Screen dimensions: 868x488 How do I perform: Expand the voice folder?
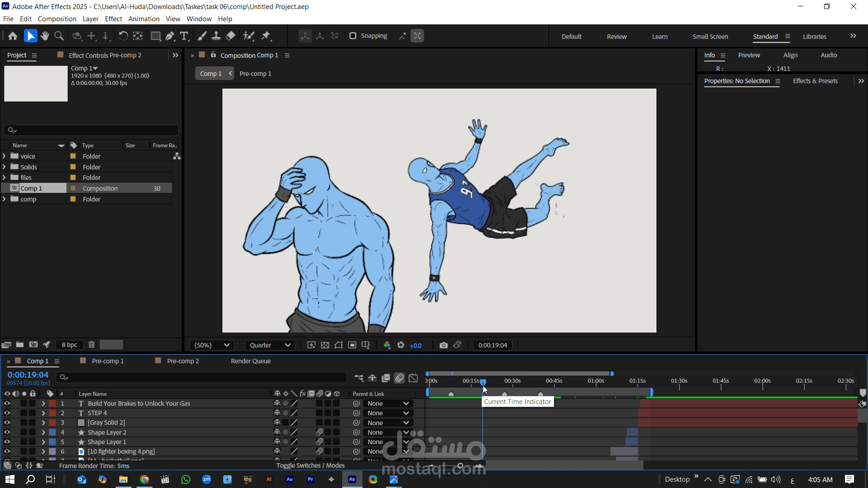tap(5, 156)
